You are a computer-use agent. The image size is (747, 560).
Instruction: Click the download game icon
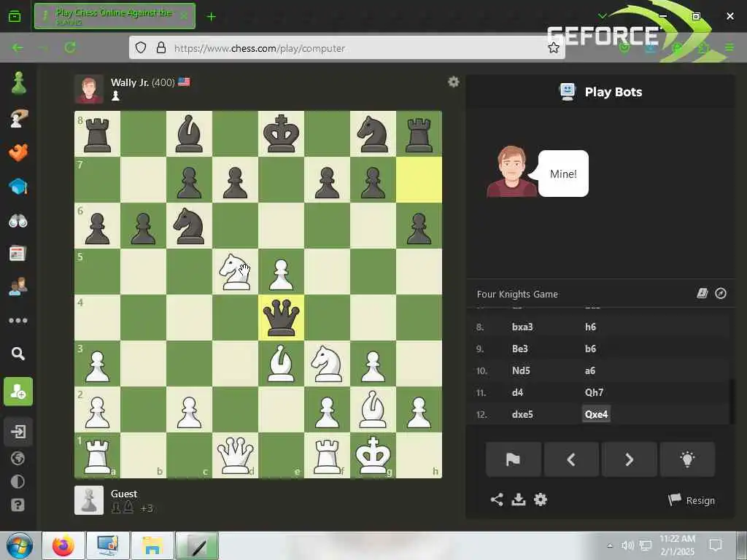click(519, 499)
